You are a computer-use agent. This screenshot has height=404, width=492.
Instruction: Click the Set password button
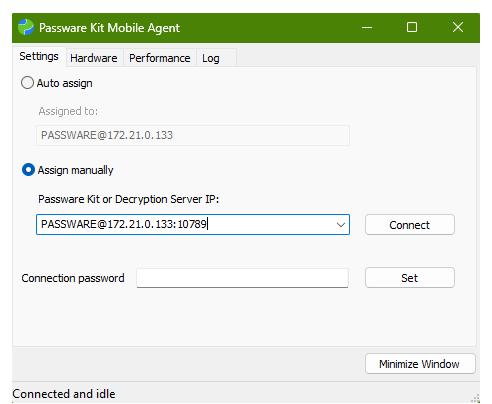(410, 278)
